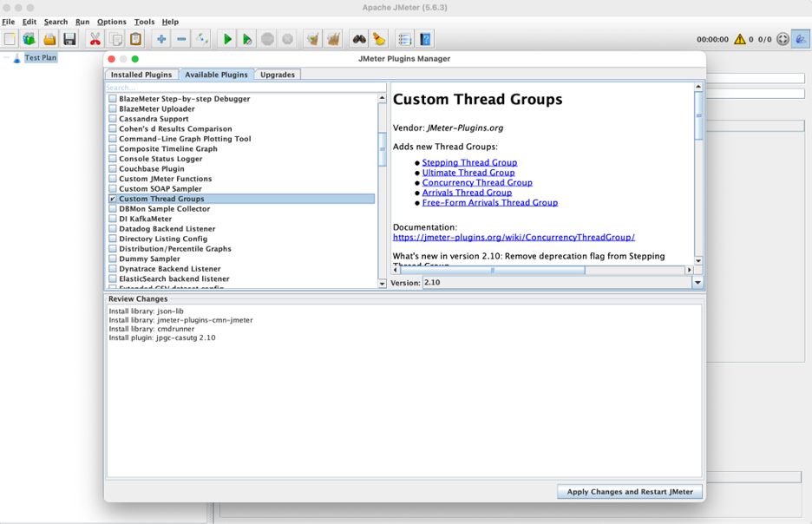Click description pane scroll down arrow
The image size is (812, 524).
pos(698,261)
